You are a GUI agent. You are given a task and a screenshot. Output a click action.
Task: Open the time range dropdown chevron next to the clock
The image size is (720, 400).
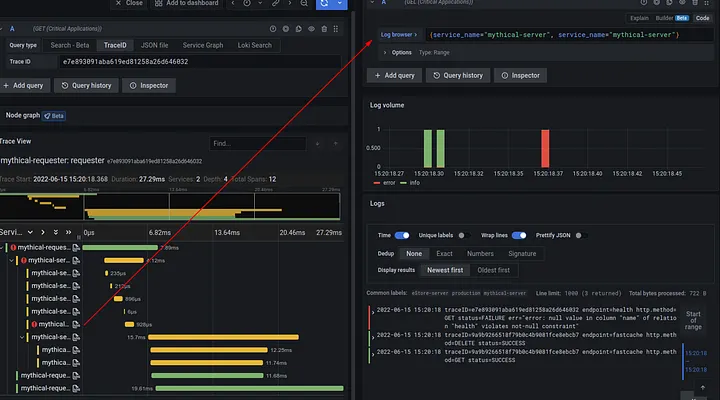click(x=260, y=3)
